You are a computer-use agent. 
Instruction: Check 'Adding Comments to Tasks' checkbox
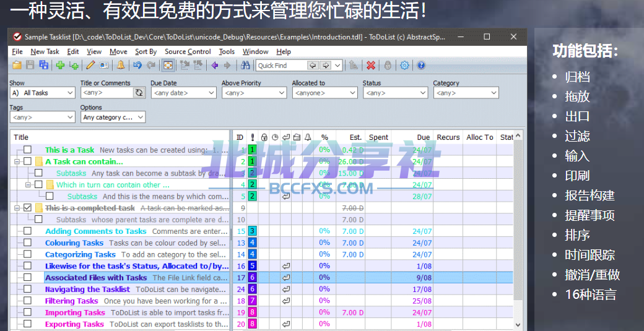[x=27, y=231]
